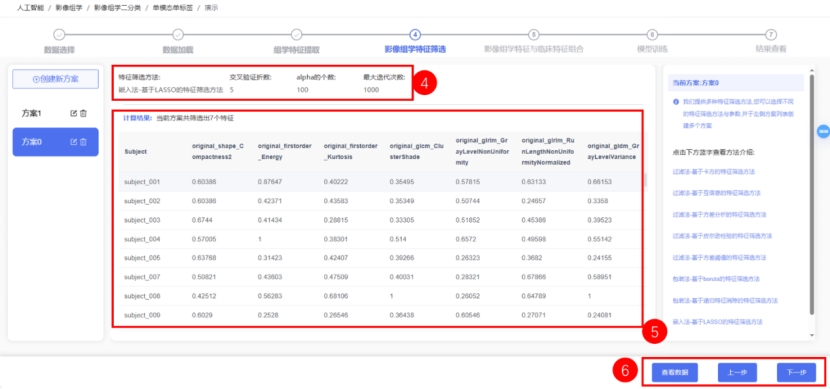
Task: Click subject_003 row cell
Action: pyautogui.click(x=142, y=220)
